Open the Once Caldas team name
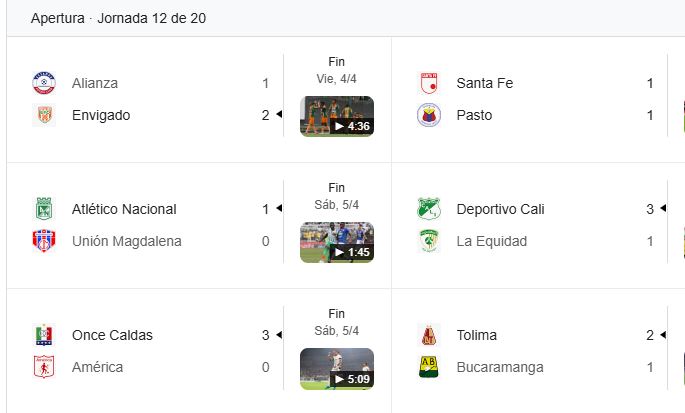Screen dimensions: 685x413 coord(112,335)
